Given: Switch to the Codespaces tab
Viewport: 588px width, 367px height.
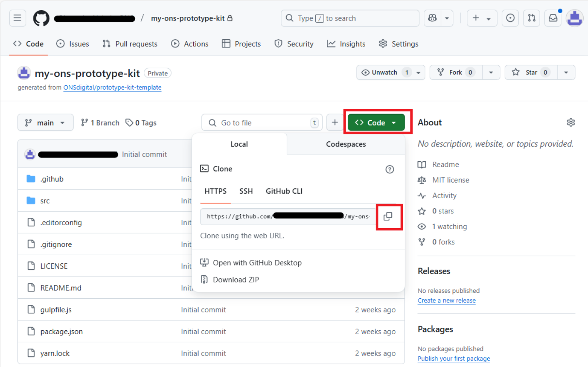Looking at the screenshot, I should [345, 144].
